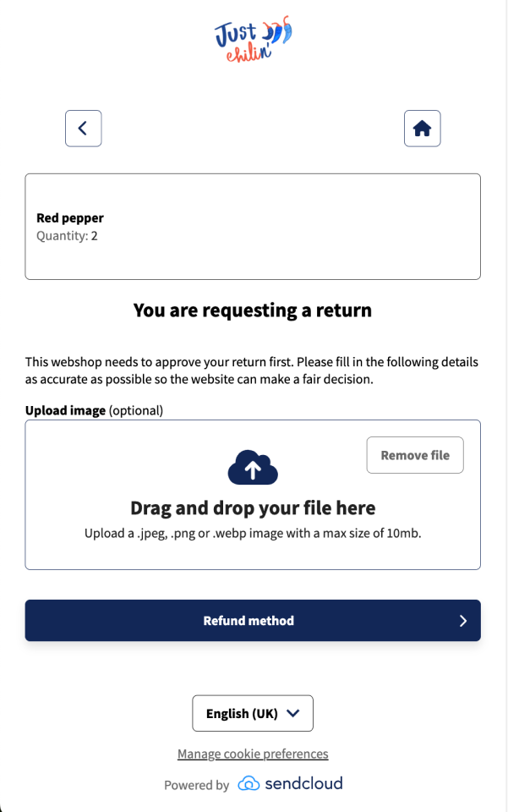This screenshot has height=812, width=508.
Task: Select the Sendcloud cloud logo in footer
Action: (x=249, y=784)
